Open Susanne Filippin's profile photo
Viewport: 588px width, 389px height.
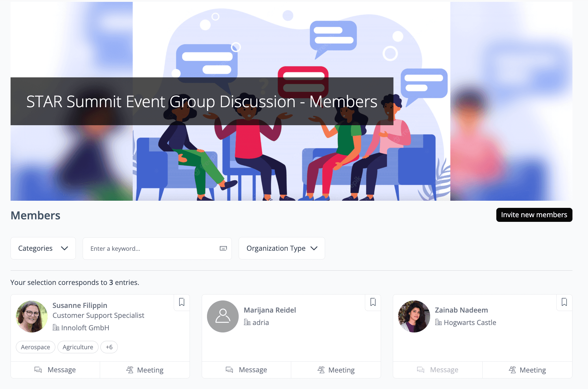click(x=32, y=316)
